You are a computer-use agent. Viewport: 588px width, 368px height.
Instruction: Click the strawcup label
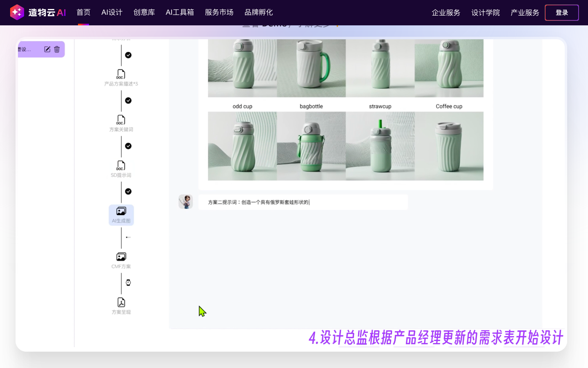tap(380, 106)
